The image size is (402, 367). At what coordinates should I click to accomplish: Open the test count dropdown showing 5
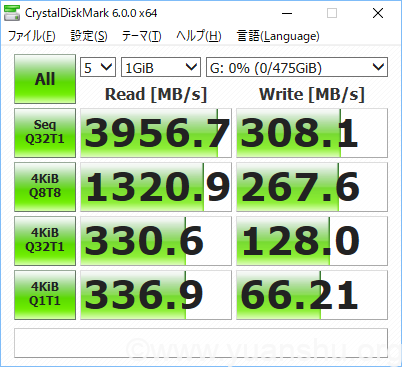click(x=98, y=67)
